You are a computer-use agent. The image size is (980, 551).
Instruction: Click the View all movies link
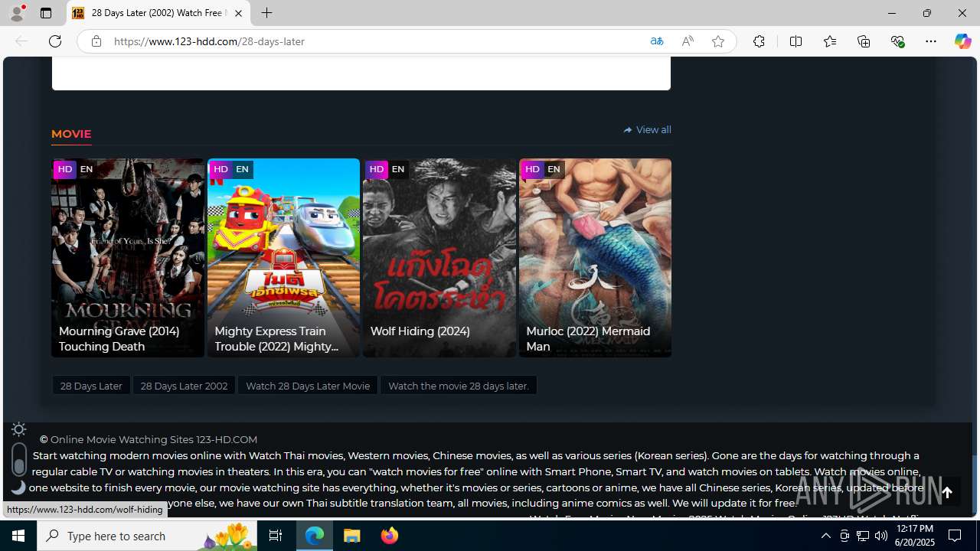[647, 129]
